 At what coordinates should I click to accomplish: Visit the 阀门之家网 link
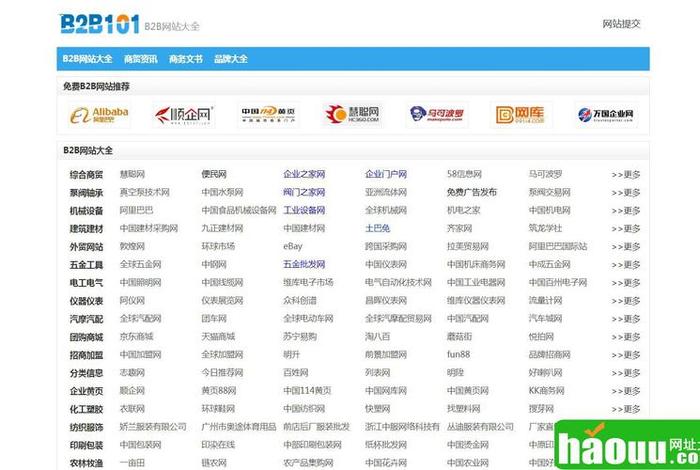coord(304,192)
